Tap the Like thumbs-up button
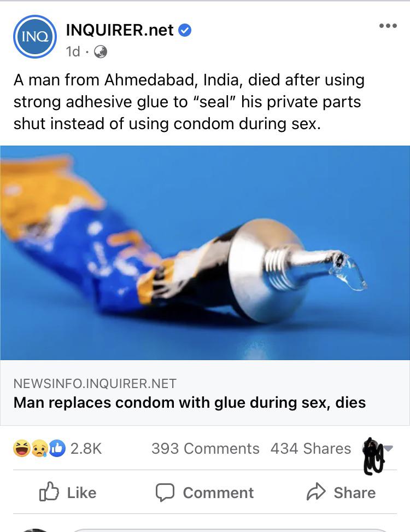 coord(68,492)
